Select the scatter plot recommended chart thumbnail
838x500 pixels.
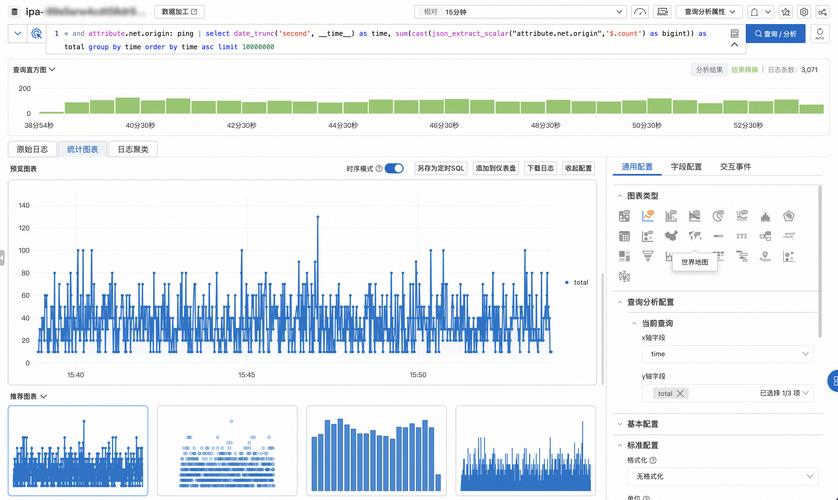(x=227, y=447)
